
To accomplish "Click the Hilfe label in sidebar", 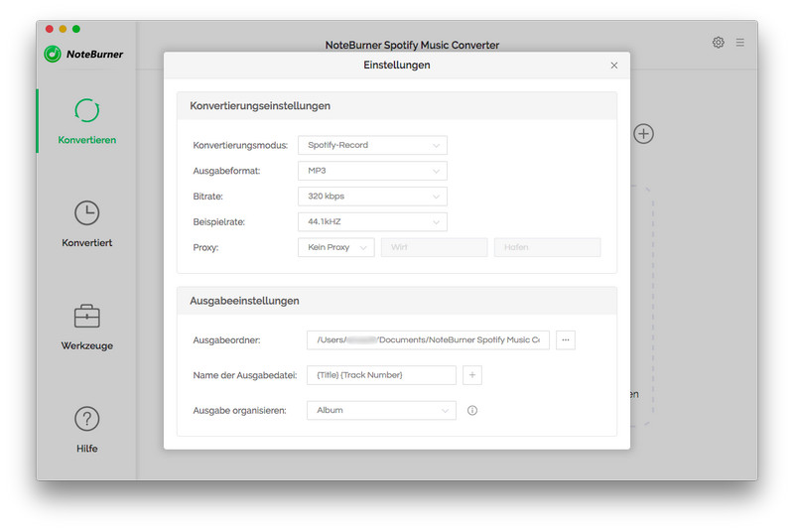I will tap(86, 449).
